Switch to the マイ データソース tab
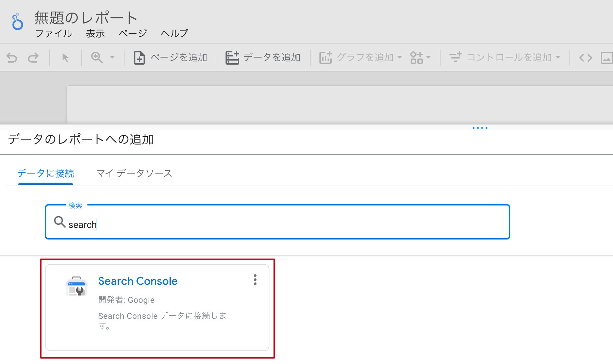 [x=134, y=173]
